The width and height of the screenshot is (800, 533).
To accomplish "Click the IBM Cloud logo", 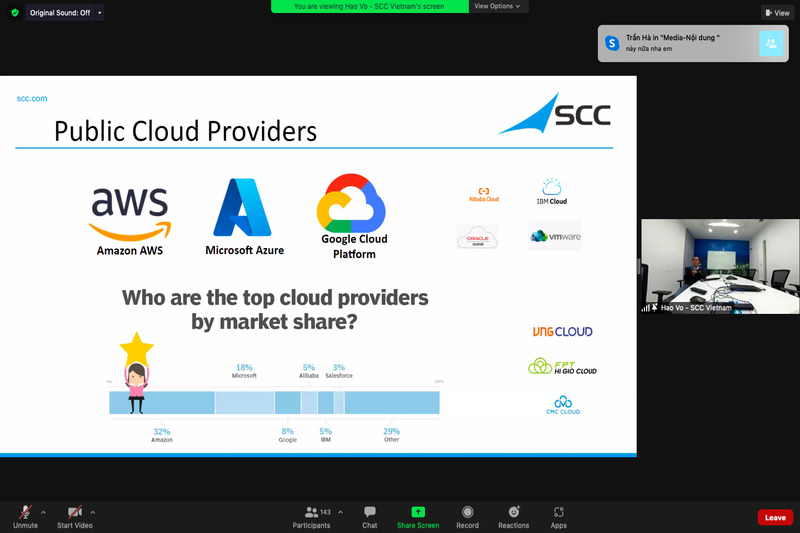I will pos(552,191).
